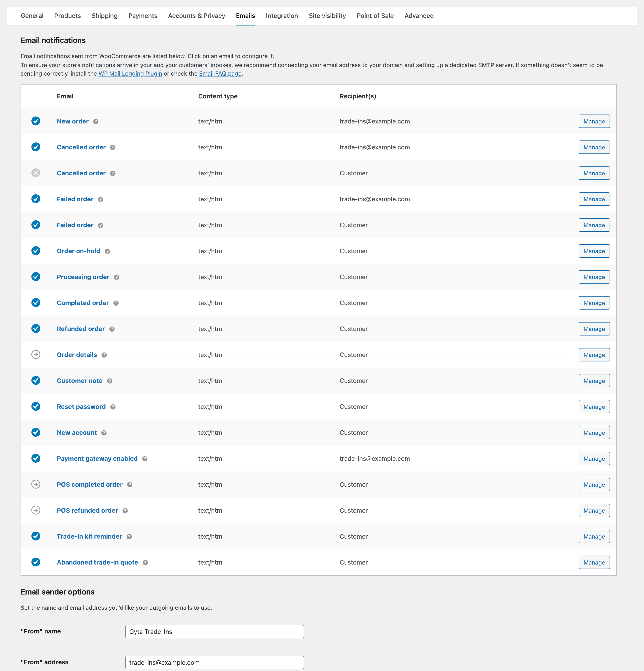
Task: Click help icon next to Order on-hold
Action: pos(108,251)
